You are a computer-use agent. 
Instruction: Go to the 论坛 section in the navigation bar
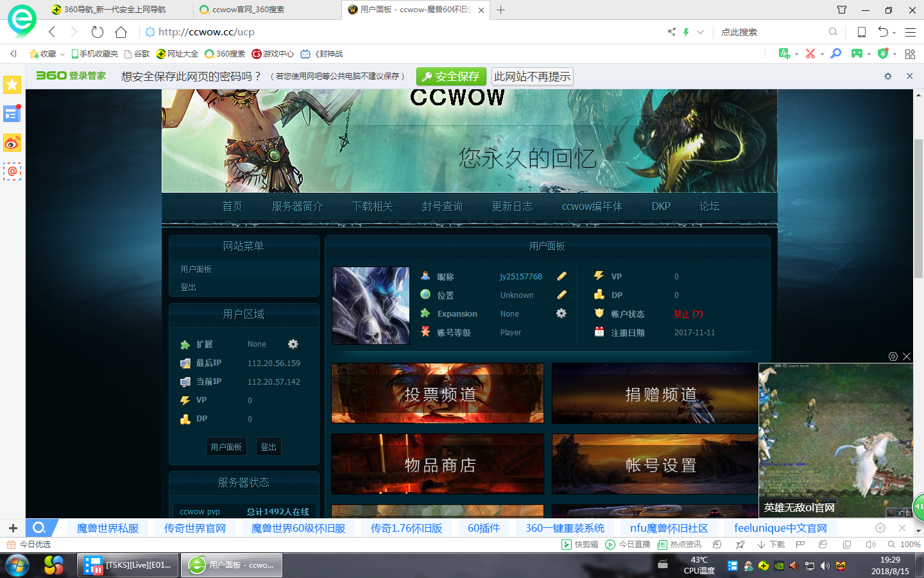(709, 206)
